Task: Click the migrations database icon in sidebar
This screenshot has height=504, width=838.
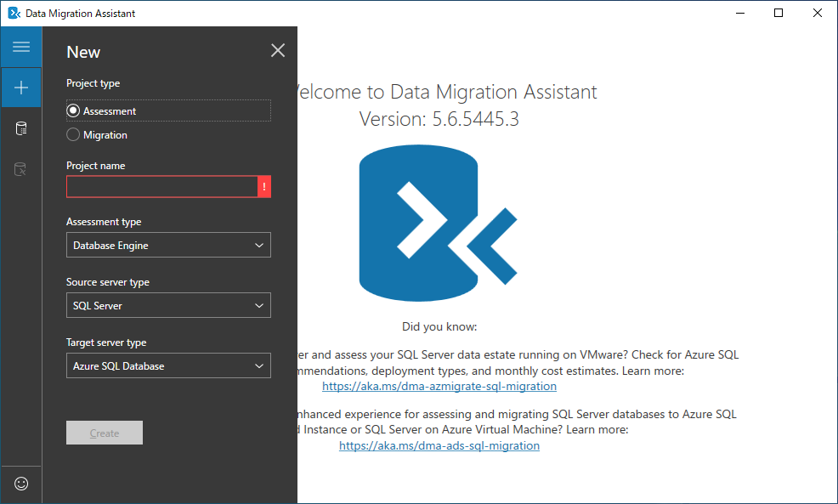Action: pyautogui.click(x=20, y=169)
